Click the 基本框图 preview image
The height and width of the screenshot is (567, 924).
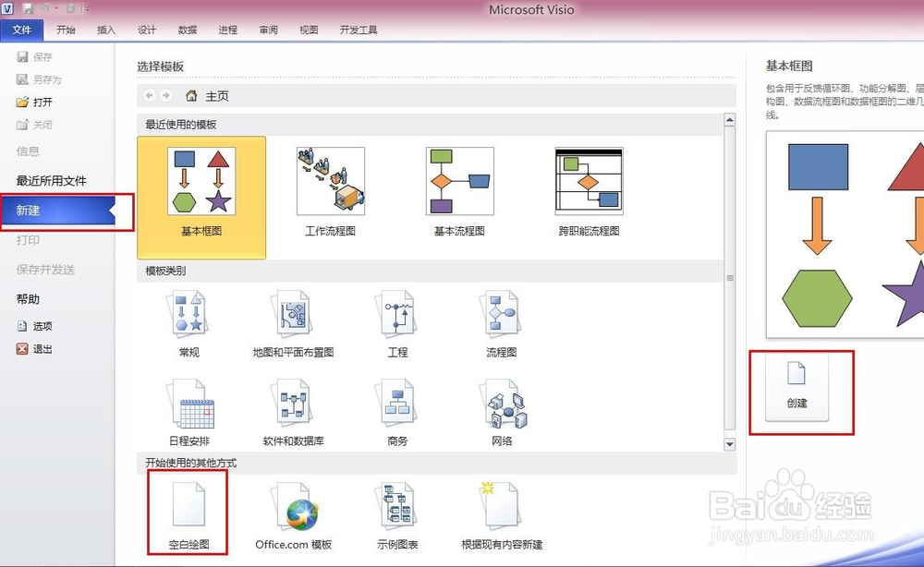(845, 235)
